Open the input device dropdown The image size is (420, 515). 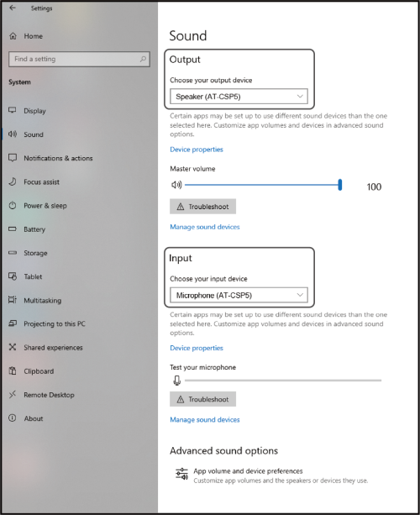point(239,295)
